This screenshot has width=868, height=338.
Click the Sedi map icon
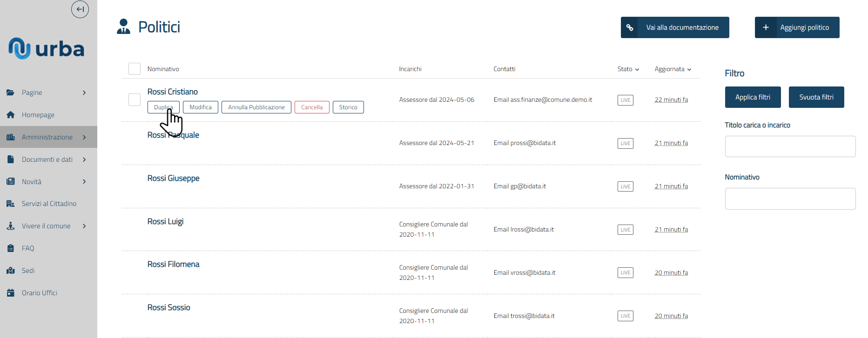tap(11, 271)
